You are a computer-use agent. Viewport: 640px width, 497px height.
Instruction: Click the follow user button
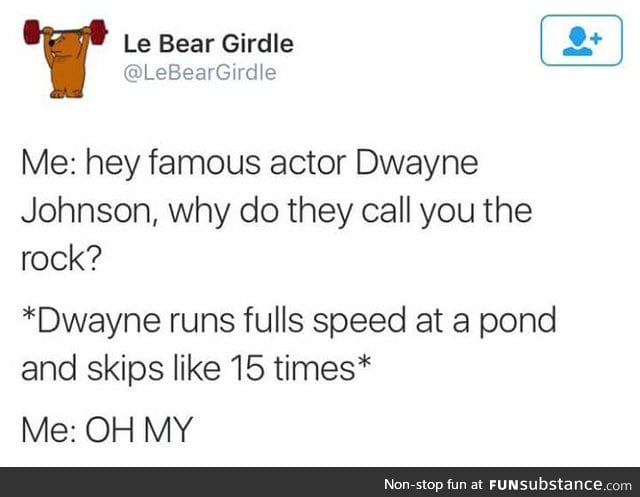pos(581,40)
